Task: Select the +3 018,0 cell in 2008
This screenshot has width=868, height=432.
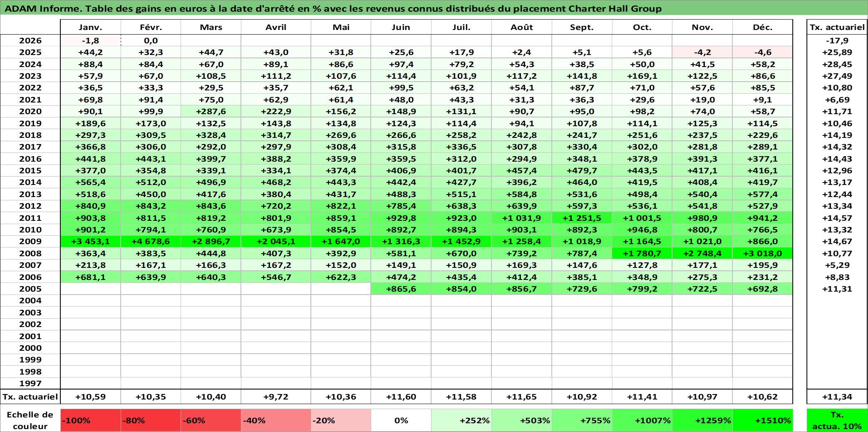Action: pos(762,253)
